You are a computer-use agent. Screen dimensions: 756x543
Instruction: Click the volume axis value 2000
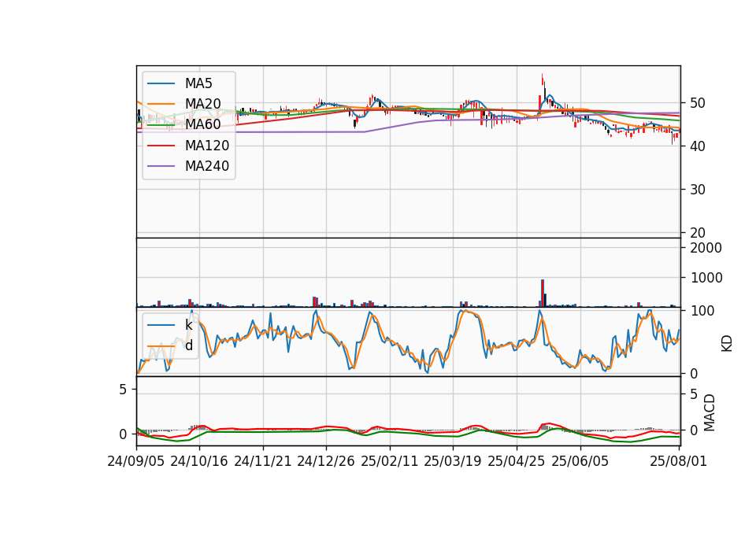pyautogui.click(x=706, y=248)
